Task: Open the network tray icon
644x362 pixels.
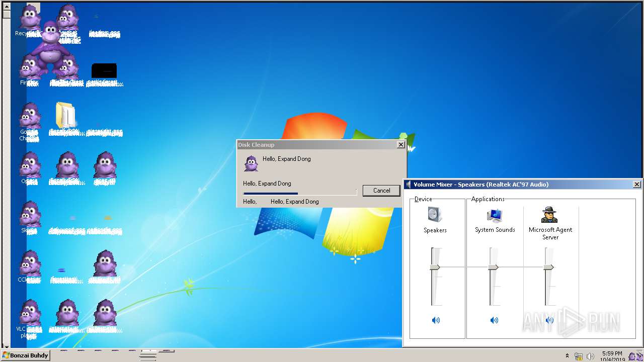Action: pos(579,356)
